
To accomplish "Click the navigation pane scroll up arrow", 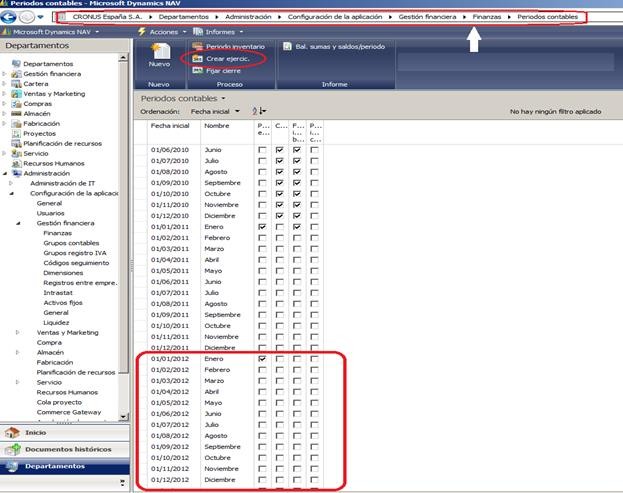I will (x=123, y=58).
